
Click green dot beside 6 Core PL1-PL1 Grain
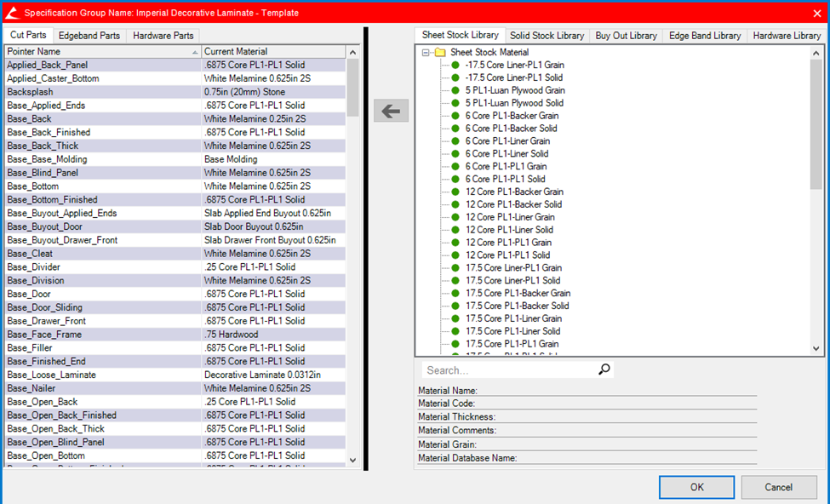[x=455, y=167]
